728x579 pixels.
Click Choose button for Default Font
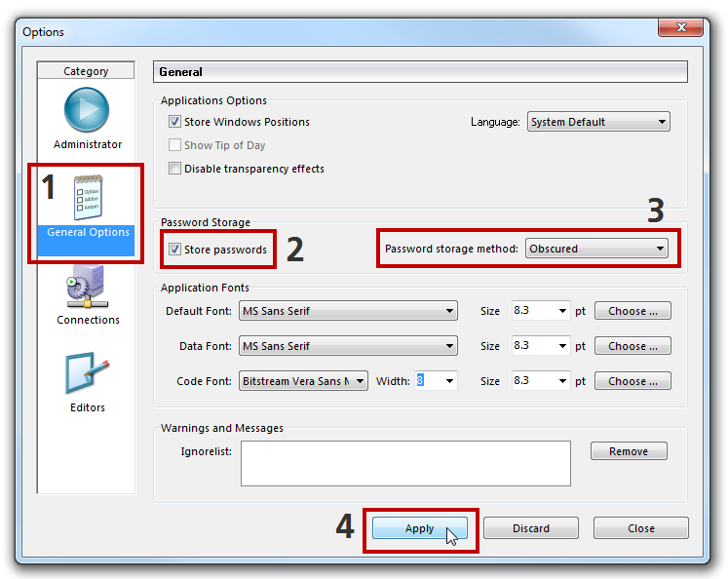[x=632, y=311]
